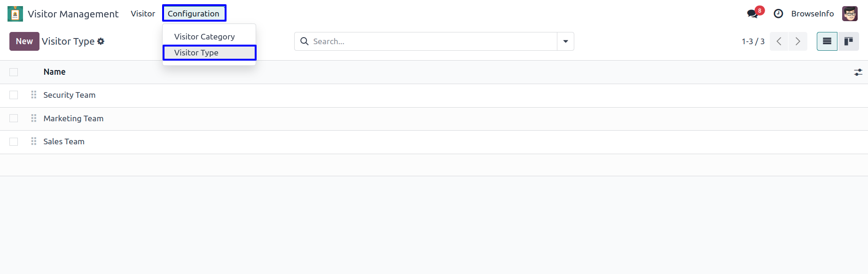Open the Configuration menu

(x=194, y=13)
